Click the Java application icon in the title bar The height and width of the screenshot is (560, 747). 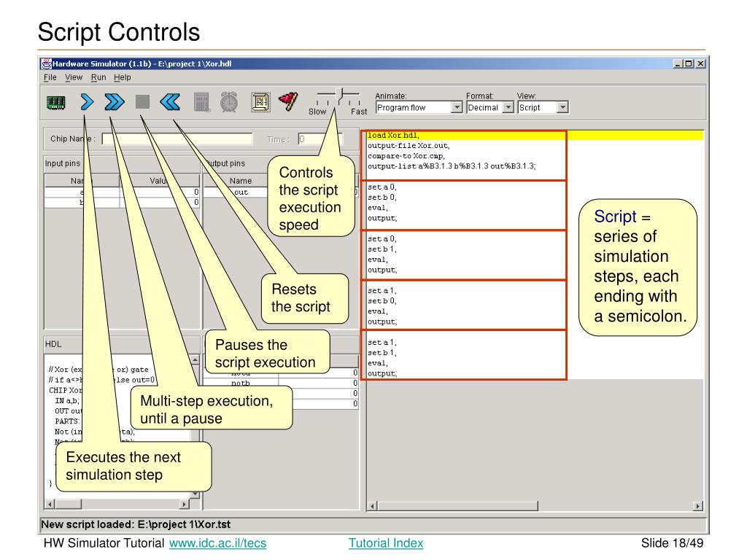click(46, 63)
